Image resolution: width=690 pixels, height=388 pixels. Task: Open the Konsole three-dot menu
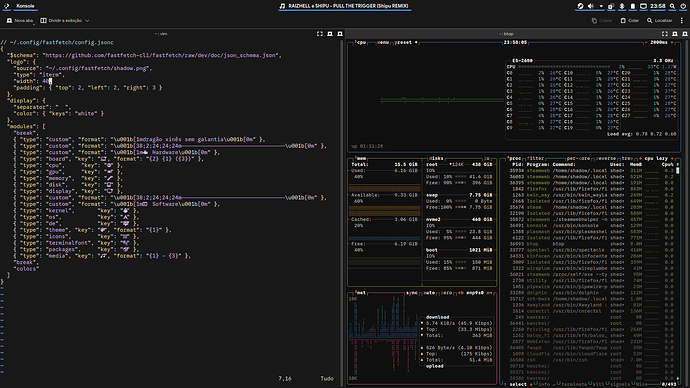[682, 21]
